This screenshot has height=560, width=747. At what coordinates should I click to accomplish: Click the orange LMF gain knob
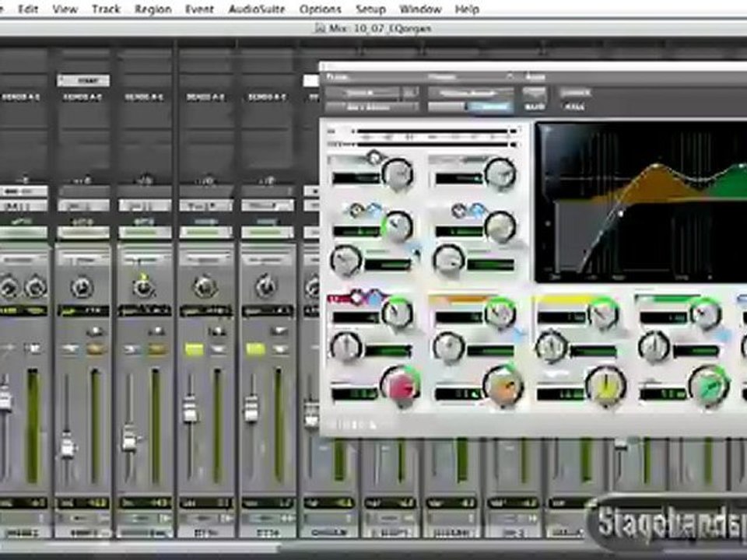tap(503, 387)
